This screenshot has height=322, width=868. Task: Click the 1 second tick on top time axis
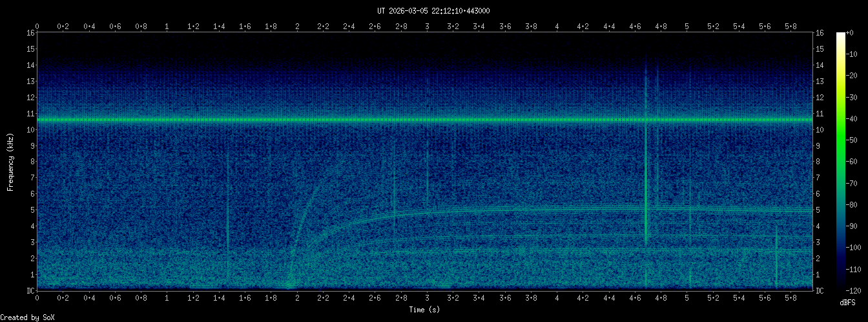pos(167,27)
